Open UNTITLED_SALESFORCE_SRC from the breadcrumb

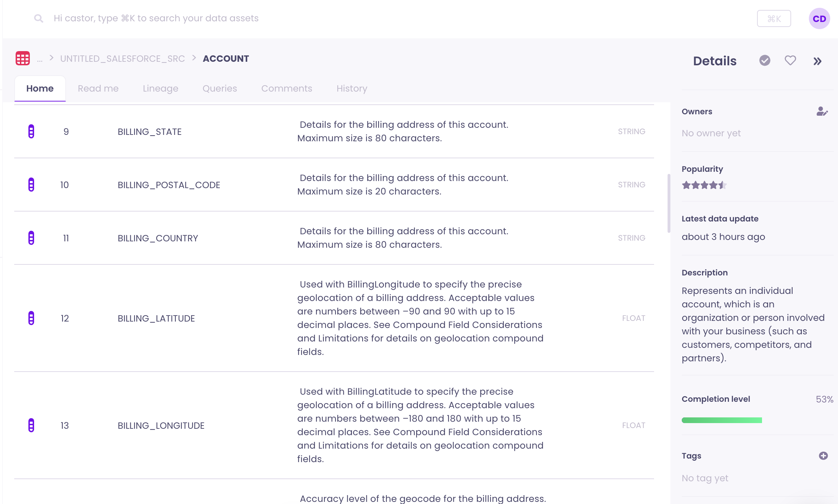point(123,58)
